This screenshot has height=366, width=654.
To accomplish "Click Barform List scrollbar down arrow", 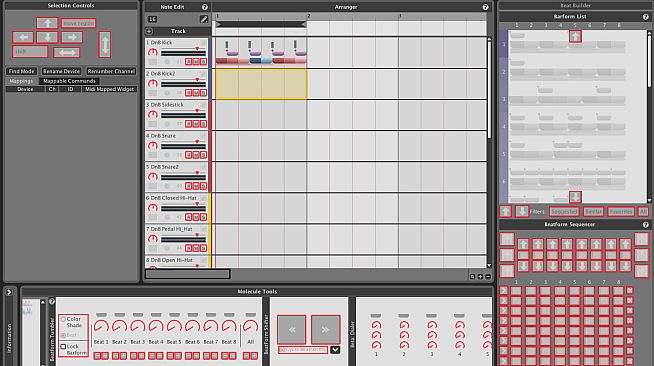I will tap(649, 201).
